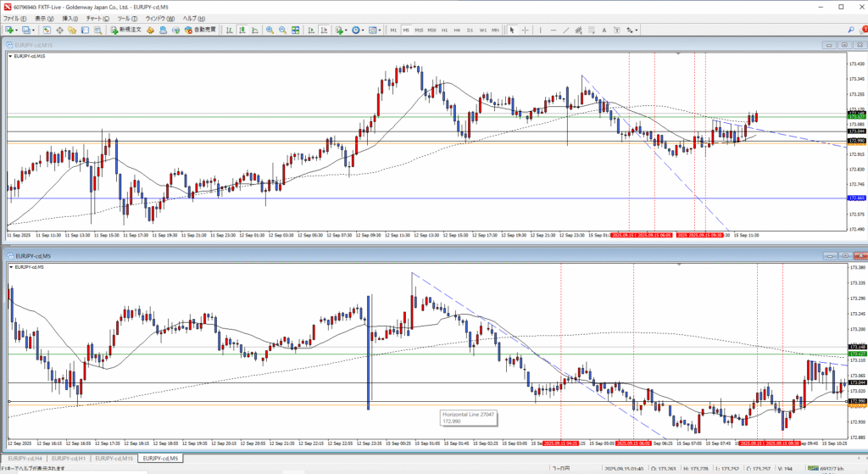
Task: Open the ウィンドウ menu
Action: [x=160, y=19]
